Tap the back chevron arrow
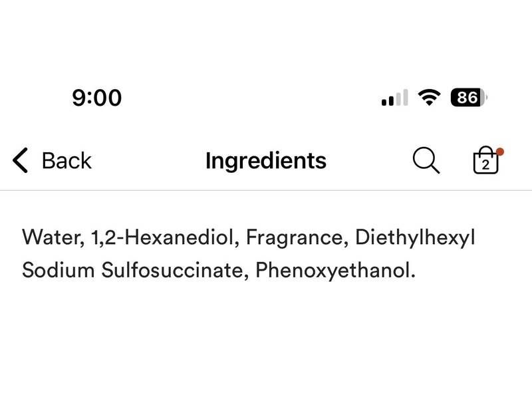The width and height of the screenshot is (532, 399). [20, 160]
